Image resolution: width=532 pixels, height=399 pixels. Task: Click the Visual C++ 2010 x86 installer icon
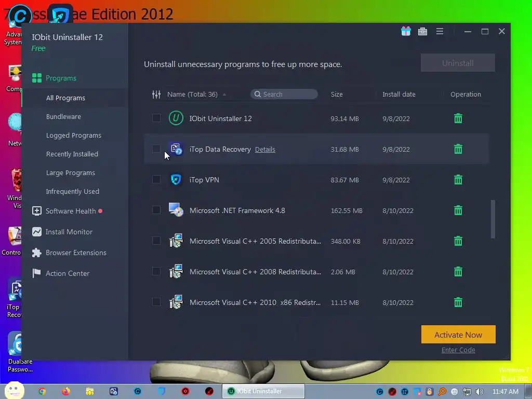176,302
